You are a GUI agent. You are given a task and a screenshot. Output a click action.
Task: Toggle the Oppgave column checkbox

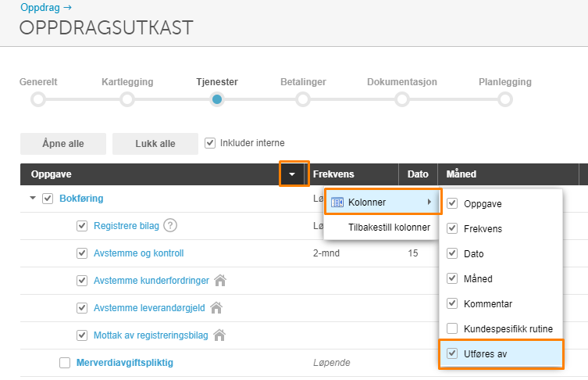coord(452,203)
